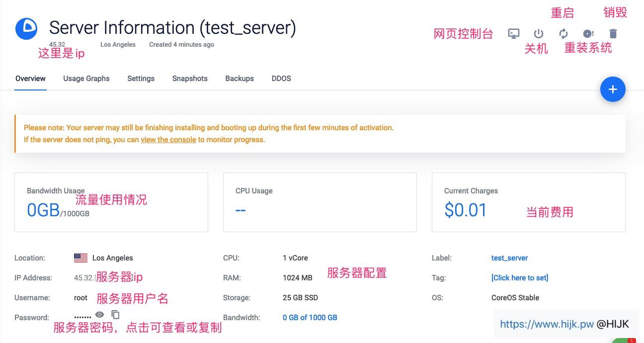Restart the server with the reboot icon
644x343 pixels.
click(x=563, y=33)
